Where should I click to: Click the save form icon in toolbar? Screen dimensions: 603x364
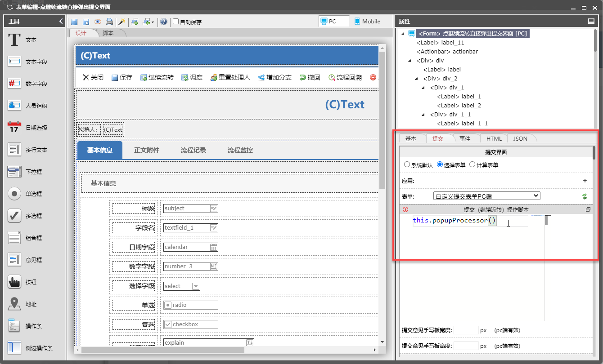(x=74, y=22)
